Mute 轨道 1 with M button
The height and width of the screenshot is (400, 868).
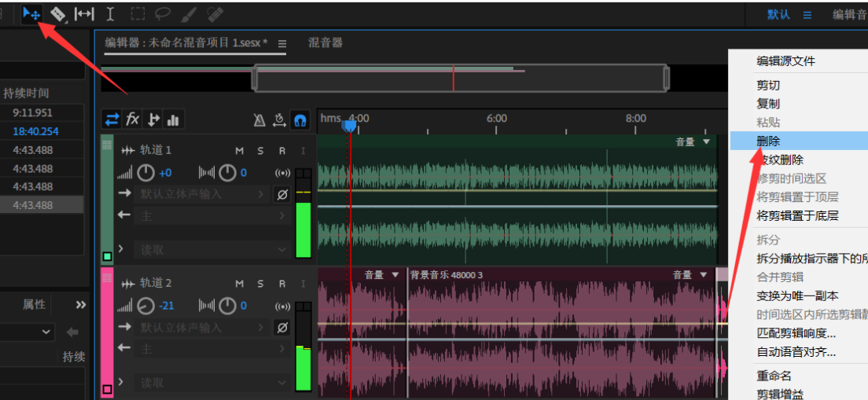pyautogui.click(x=240, y=151)
